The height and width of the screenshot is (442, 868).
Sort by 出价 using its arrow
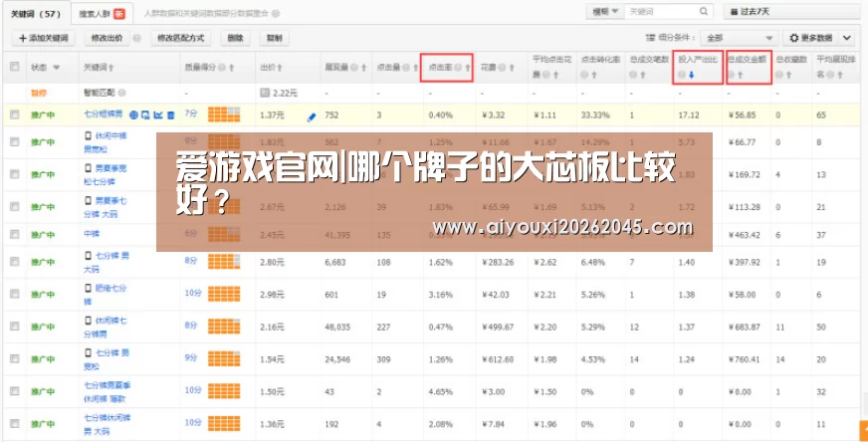[x=280, y=68]
